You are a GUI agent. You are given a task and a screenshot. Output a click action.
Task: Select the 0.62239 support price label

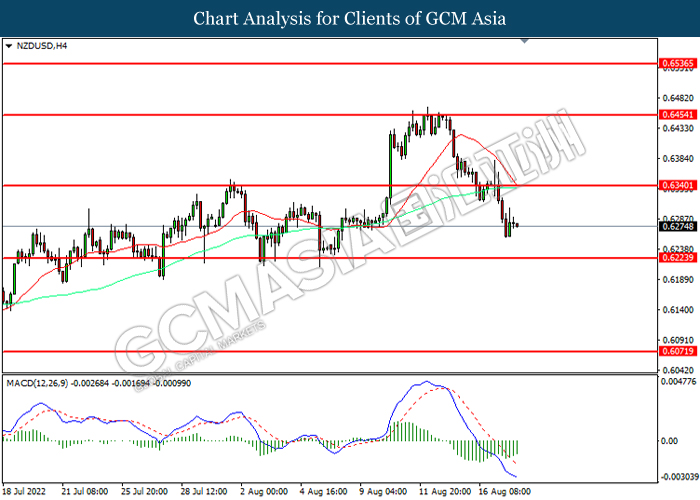[678, 258]
